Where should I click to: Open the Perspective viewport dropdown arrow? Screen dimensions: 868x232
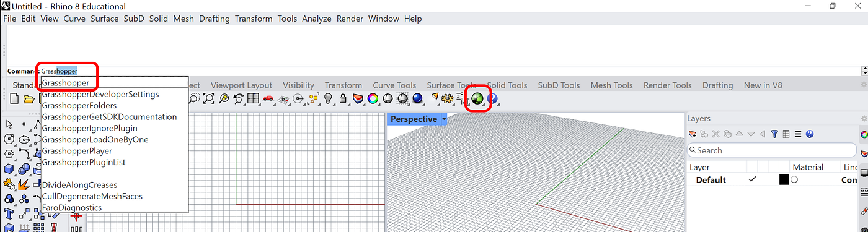coord(444,119)
